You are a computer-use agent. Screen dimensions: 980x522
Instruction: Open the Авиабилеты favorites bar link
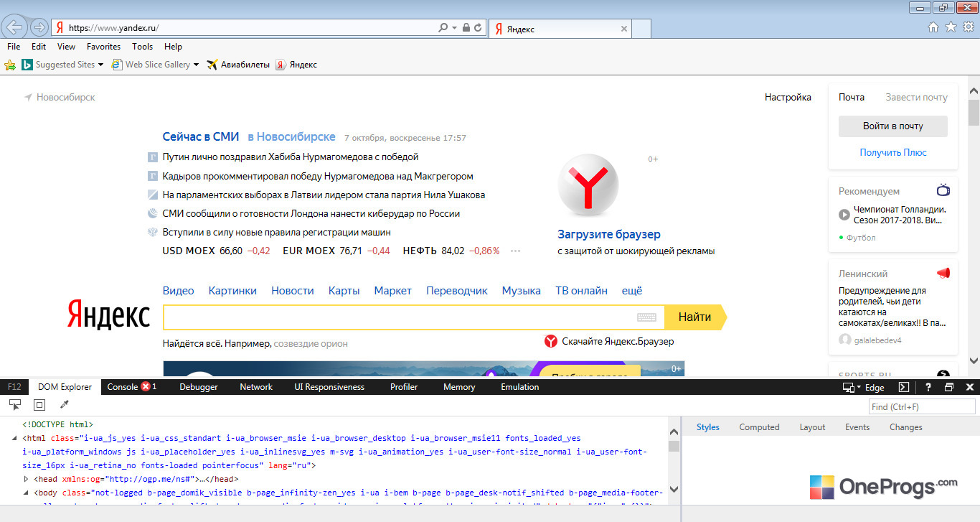tap(238, 65)
